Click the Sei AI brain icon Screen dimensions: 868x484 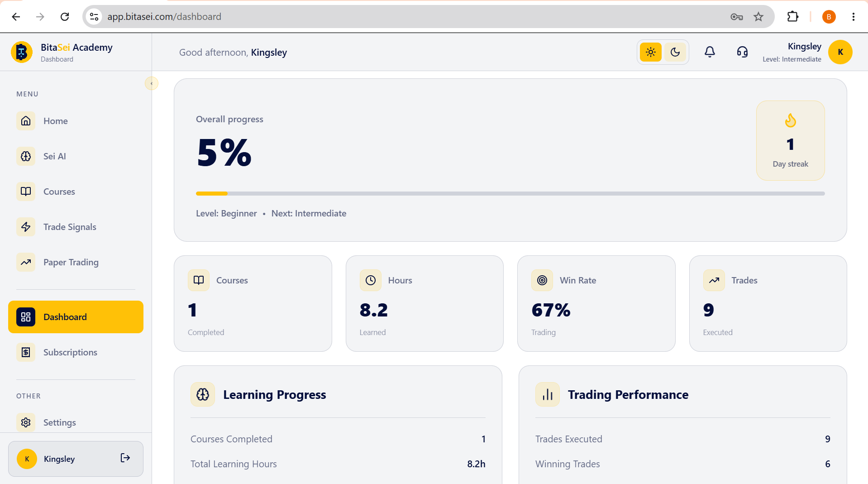tap(26, 156)
